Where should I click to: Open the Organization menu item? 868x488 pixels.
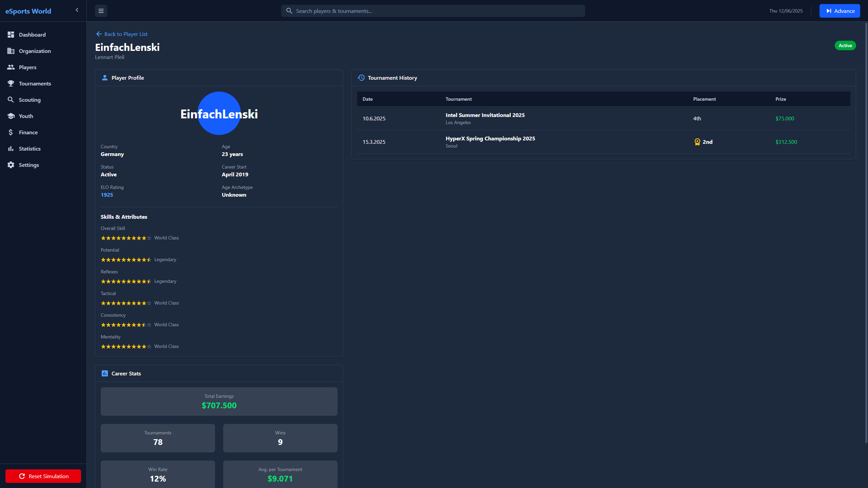43,51
